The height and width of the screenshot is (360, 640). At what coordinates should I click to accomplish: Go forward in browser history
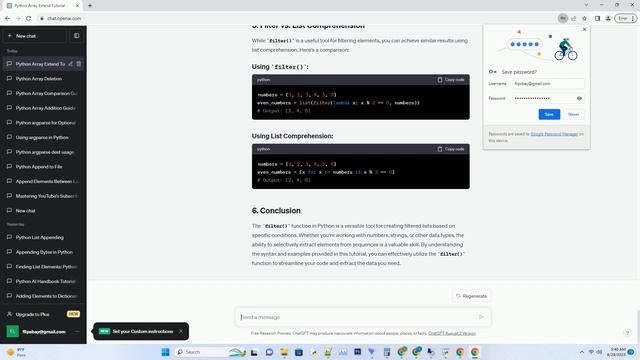click(x=18, y=18)
